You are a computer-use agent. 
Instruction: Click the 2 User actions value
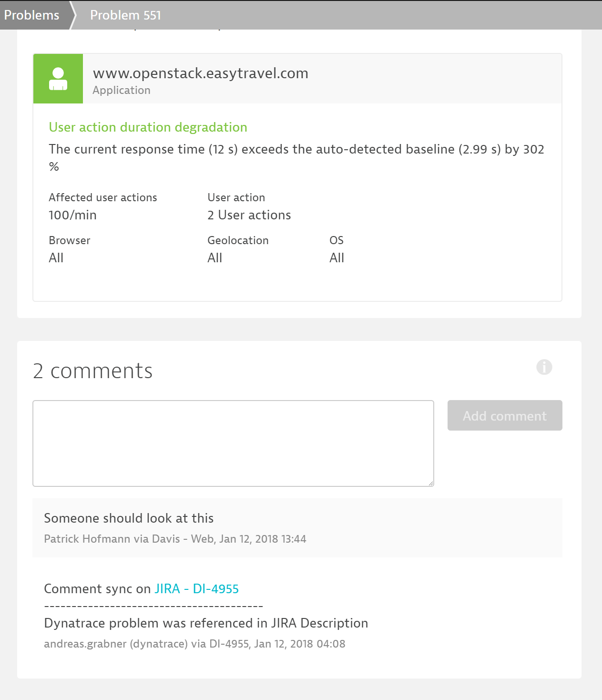point(249,215)
